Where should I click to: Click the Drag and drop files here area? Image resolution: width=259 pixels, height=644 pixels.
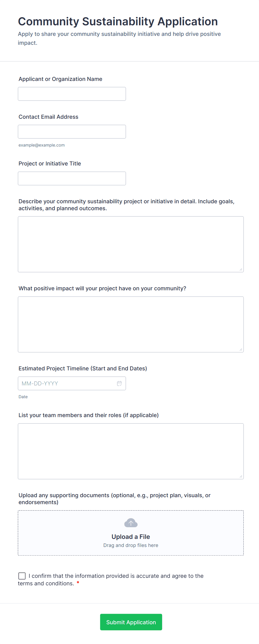point(131,545)
